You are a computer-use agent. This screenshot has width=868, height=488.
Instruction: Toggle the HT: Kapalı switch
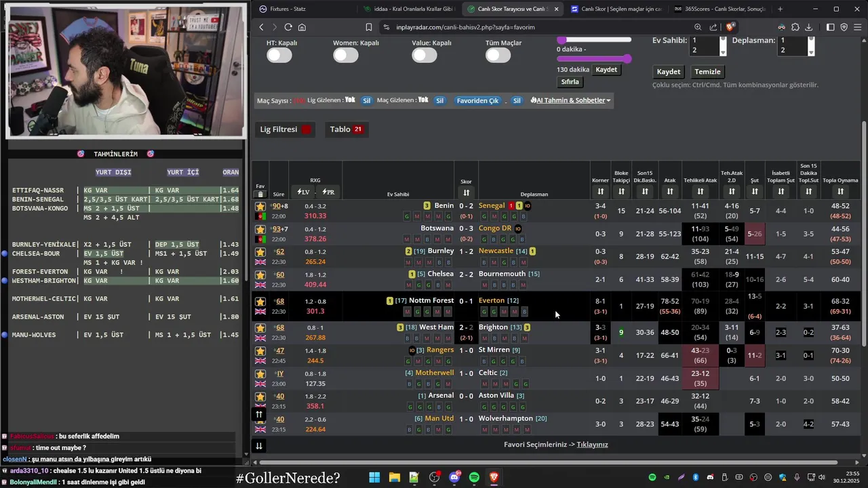pyautogui.click(x=279, y=56)
